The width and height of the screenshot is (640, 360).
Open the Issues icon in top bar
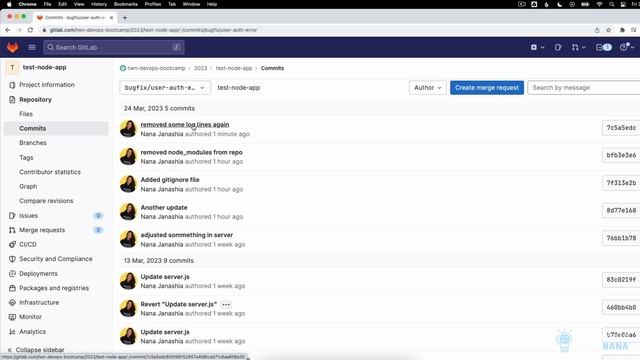click(558, 47)
